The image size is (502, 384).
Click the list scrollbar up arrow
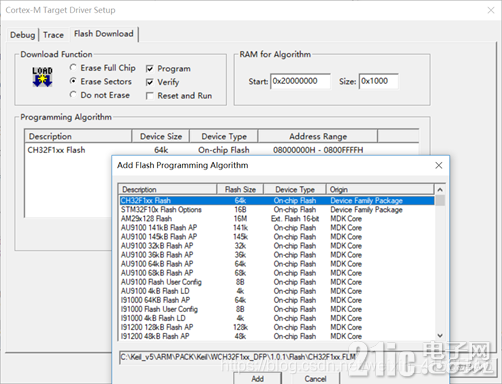pyautogui.click(x=440, y=190)
